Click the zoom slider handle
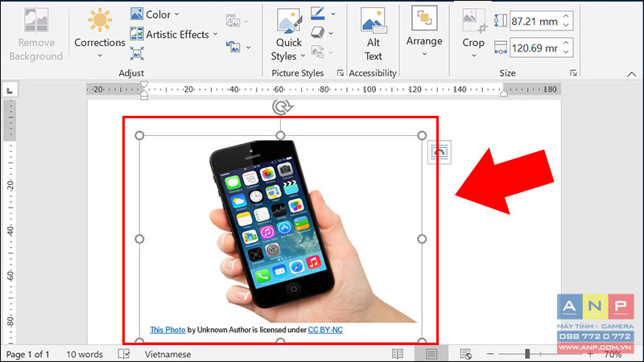This screenshot has height=362, width=644. coord(527,353)
